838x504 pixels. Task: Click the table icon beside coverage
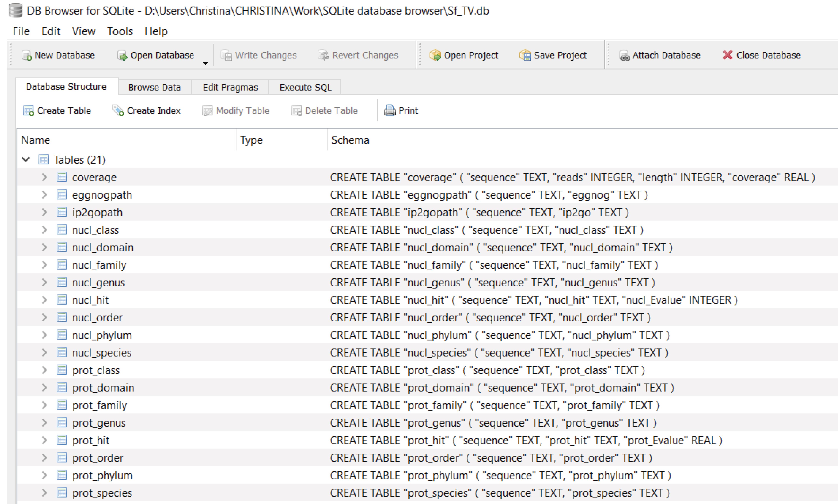click(62, 177)
